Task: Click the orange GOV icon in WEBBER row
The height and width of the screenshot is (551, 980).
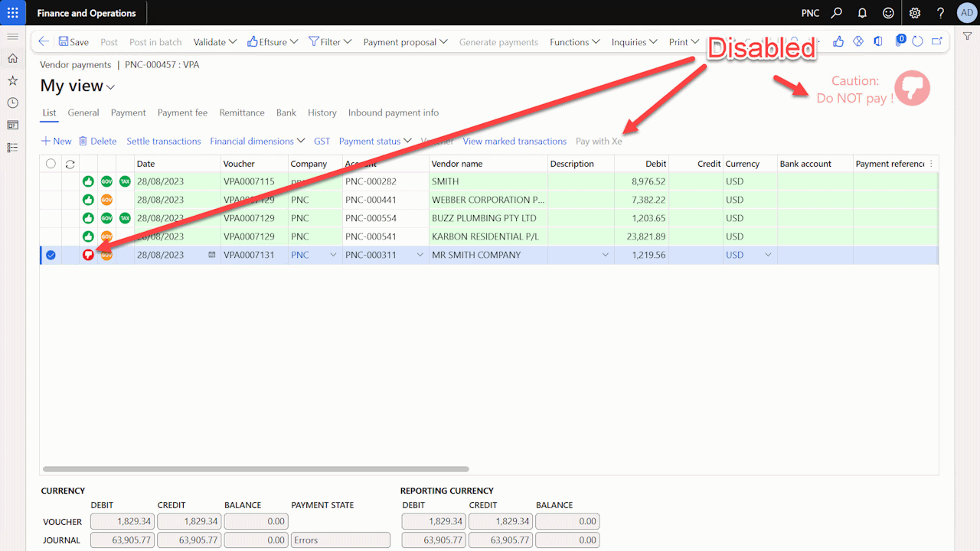Action: tap(106, 200)
